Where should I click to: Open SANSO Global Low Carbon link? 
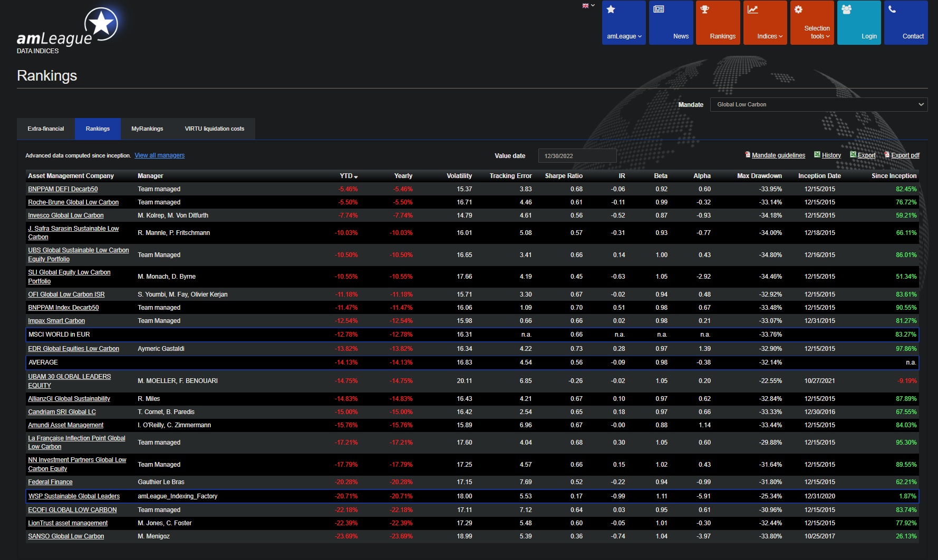(x=66, y=536)
